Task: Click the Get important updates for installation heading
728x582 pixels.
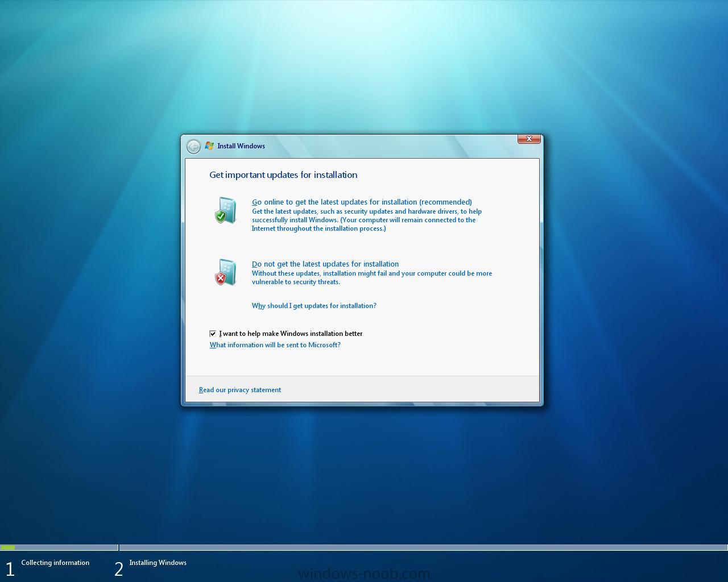Action: click(x=283, y=174)
